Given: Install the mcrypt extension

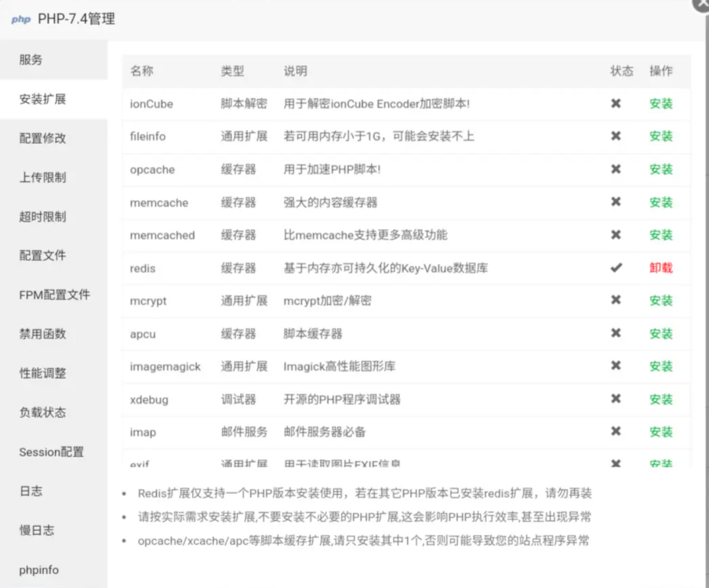Looking at the screenshot, I should click(x=661, y=301).
